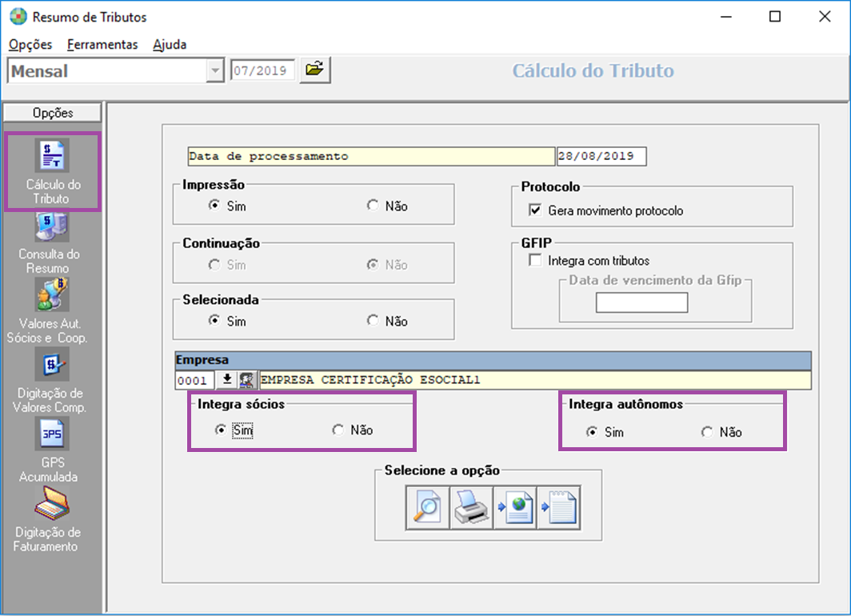Viewport: 851px width, 616px height.
Task: Select Sim for Impressão
Action: [214, 206]
